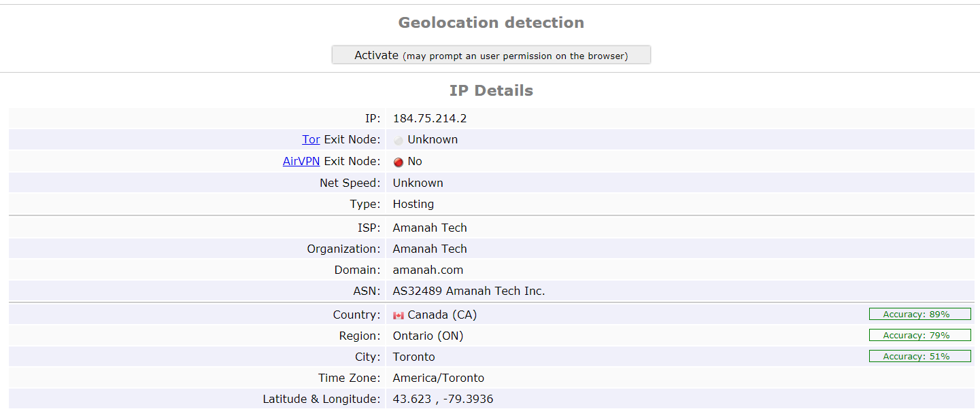Click the Toronto city value
Image resolution: width=980 pixels, height=409 pixels.
pyautogui.click(x=414, y=357)
